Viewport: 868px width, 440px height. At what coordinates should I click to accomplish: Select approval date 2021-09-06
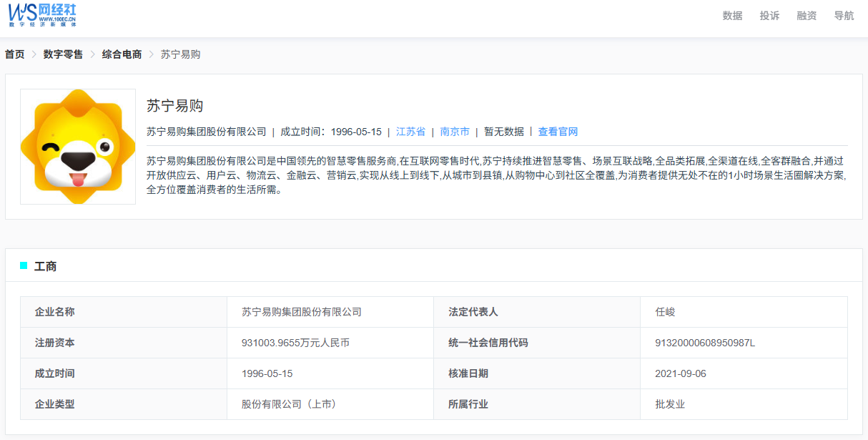(681, 373)
